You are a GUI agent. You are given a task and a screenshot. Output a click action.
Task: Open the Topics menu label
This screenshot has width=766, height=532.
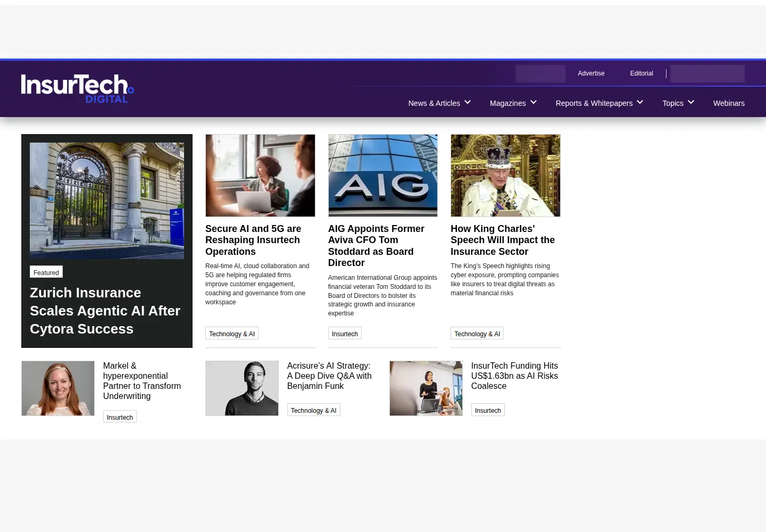tap(673, 103)
